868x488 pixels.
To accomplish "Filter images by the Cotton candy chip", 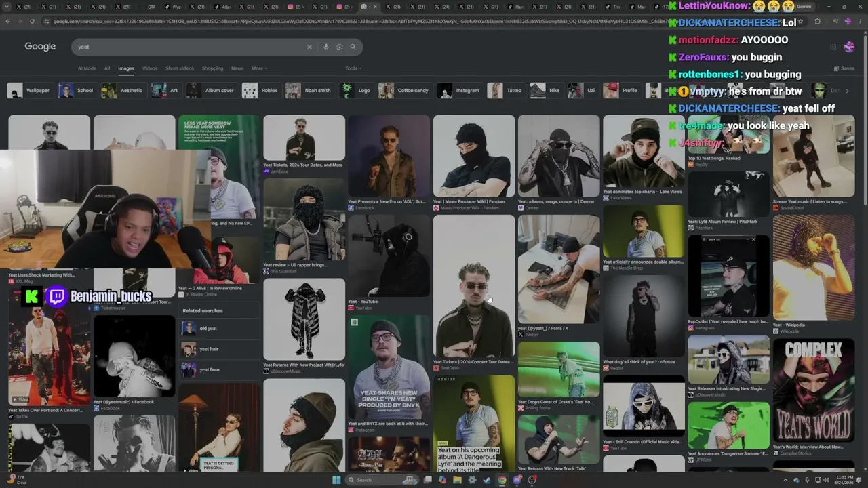I will [405, 90].
